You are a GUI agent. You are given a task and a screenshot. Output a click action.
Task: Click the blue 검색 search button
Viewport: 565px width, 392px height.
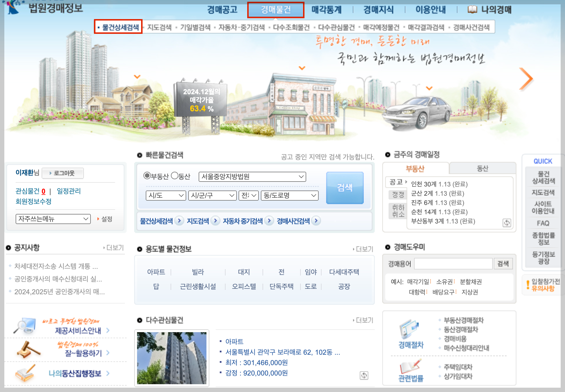(345, 188)
